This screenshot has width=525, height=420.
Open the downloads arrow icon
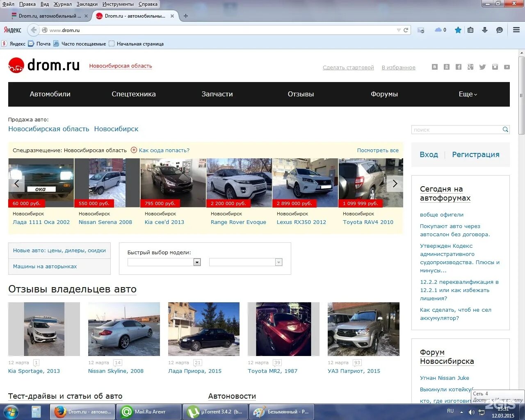click(x=485, y=30)
